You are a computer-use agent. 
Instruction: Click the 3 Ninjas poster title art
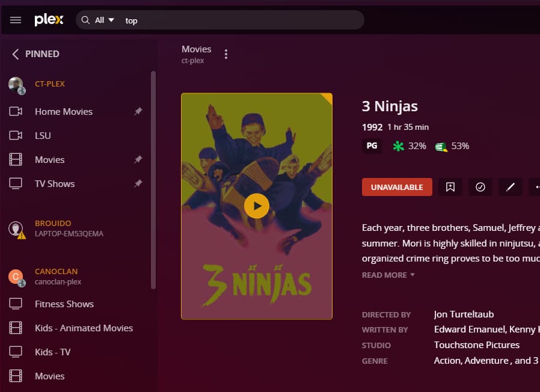pyautogui.click(x=257, y=285)
